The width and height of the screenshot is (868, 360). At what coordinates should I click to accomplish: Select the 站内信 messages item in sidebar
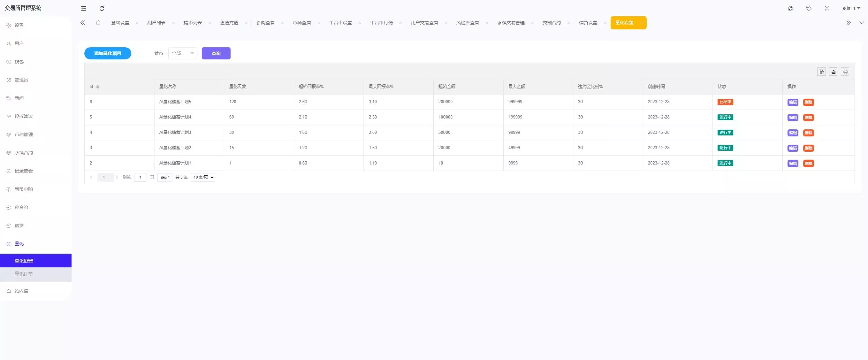pos(21,291)
